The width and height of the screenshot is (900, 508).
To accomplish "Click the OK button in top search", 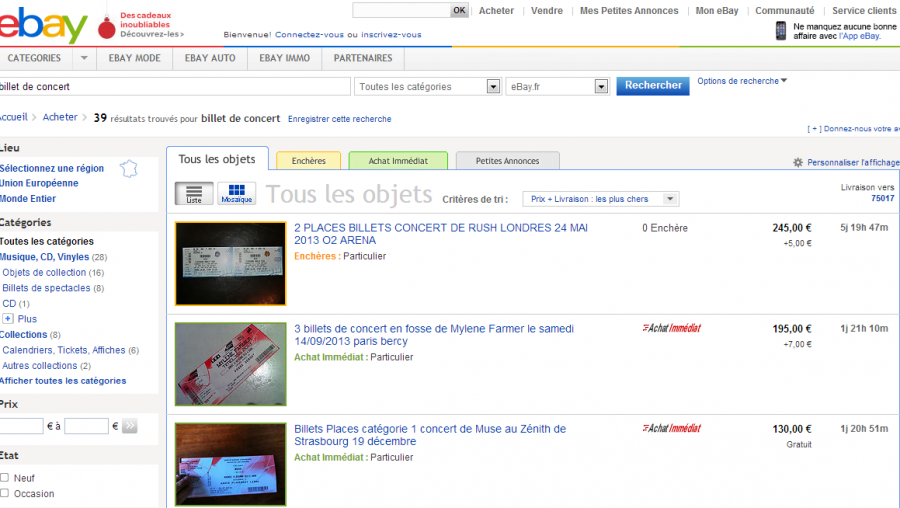I will click(x=459, y=10).
